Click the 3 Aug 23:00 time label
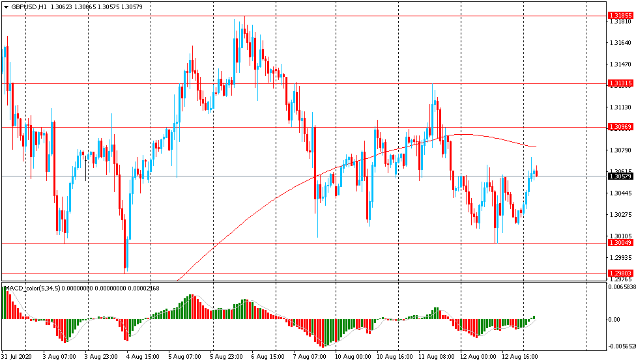Image resolution: width=636 pixels, height=364 pixels. pos(101,357)
